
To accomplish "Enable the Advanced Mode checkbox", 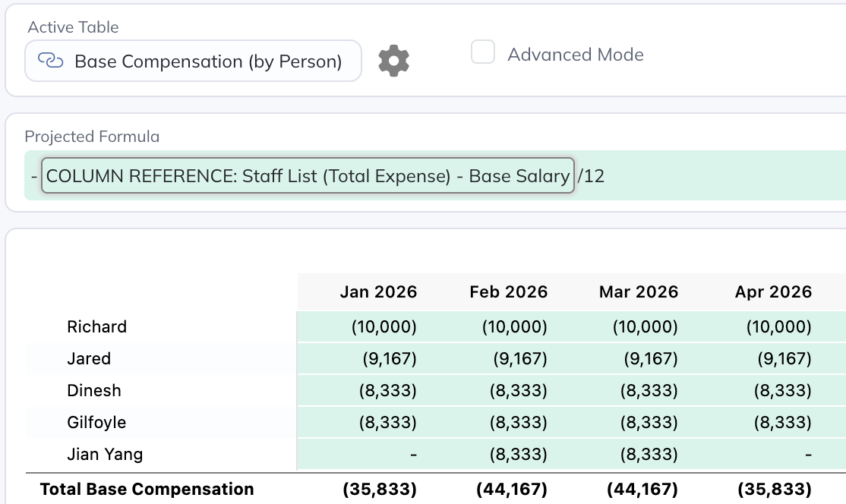I will 483,53.
